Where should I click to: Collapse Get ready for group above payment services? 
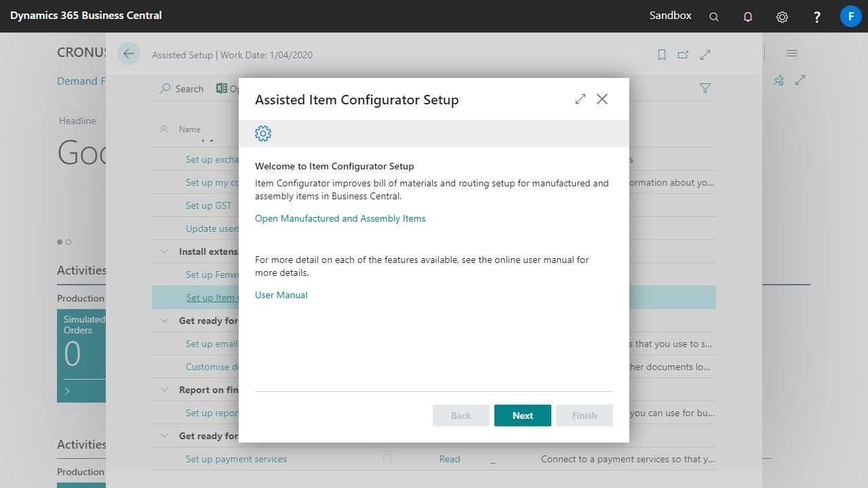click(x=164, y=436)
